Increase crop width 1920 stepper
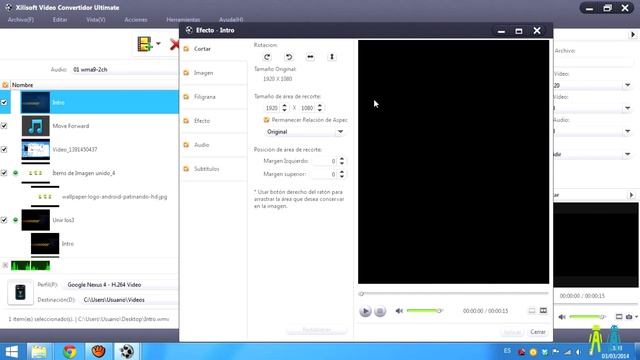 click(x=284, y=106)
